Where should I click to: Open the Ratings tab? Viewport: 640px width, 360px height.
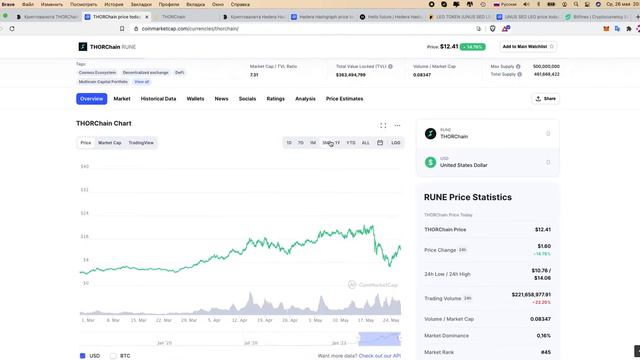(x=276, y=99)
